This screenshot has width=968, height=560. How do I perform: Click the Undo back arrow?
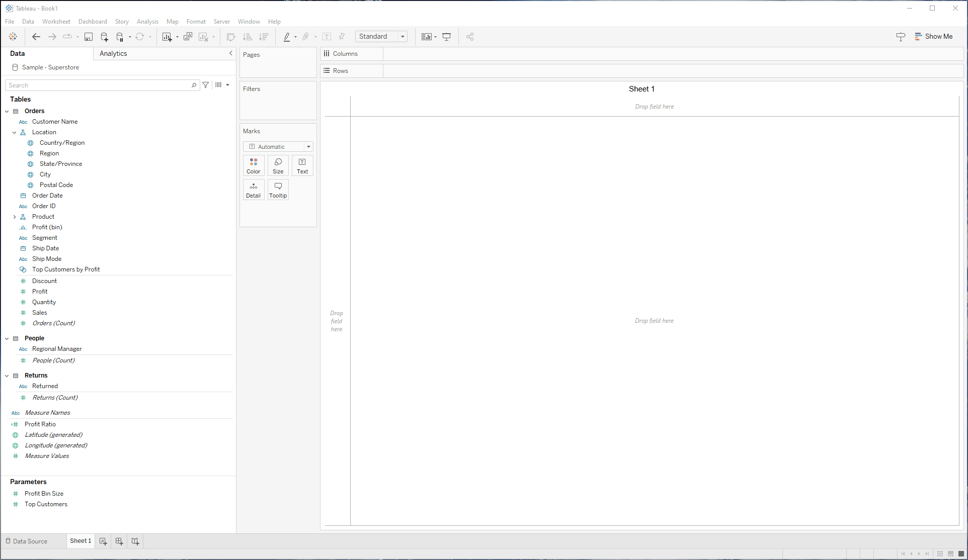click(x=36, y=37)
